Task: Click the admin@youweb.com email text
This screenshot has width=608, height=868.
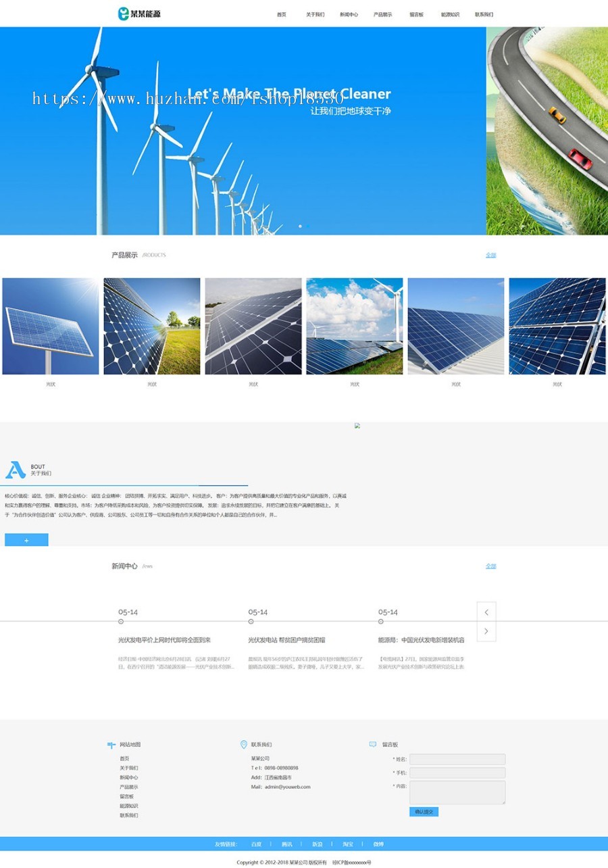Action: tap(288, 787)
